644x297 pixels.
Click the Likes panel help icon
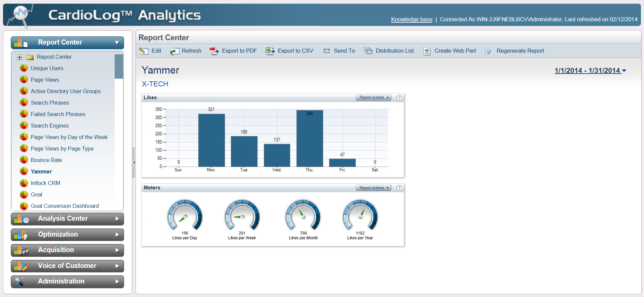click(399, 98)
